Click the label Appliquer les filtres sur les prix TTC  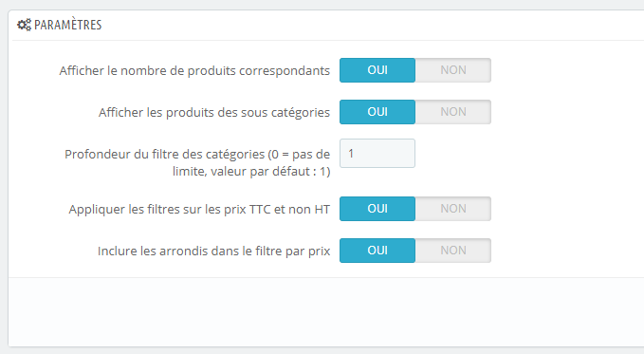[x=199, y=210]
